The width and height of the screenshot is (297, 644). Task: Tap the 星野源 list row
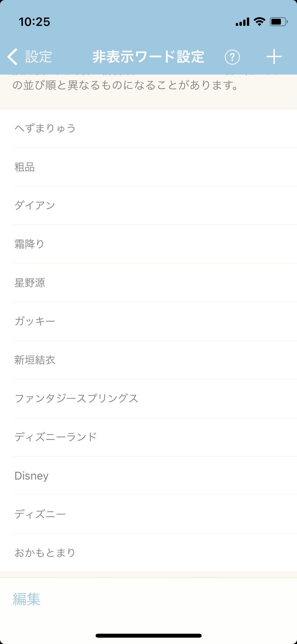pos(148,283)
